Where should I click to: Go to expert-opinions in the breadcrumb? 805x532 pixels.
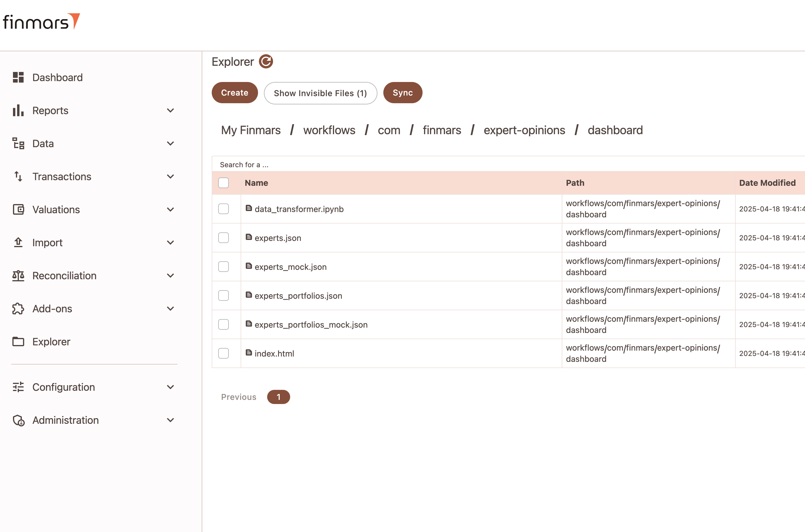pos(524,130)
